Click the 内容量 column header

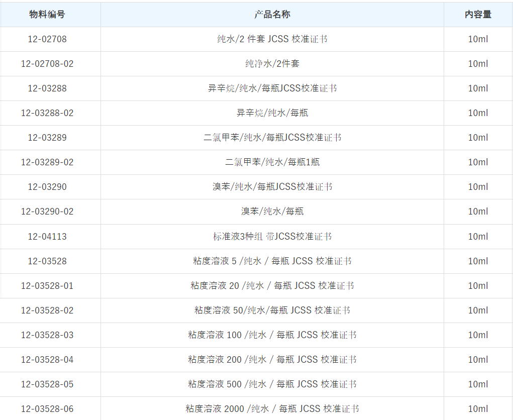click(478, 15)
